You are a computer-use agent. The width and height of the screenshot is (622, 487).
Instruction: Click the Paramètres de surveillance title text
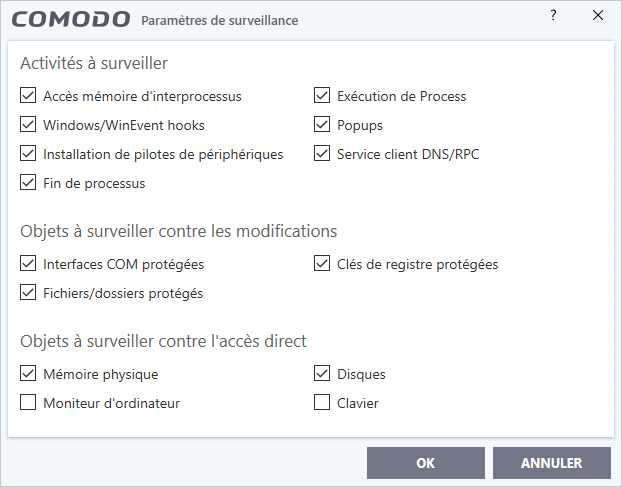pyautogui.click(x=220, y=21)
